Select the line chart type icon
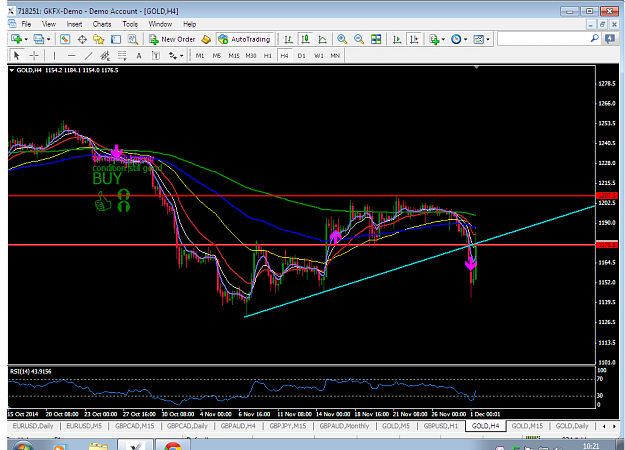This screenshot has width=625, height=450. point(322,39)
